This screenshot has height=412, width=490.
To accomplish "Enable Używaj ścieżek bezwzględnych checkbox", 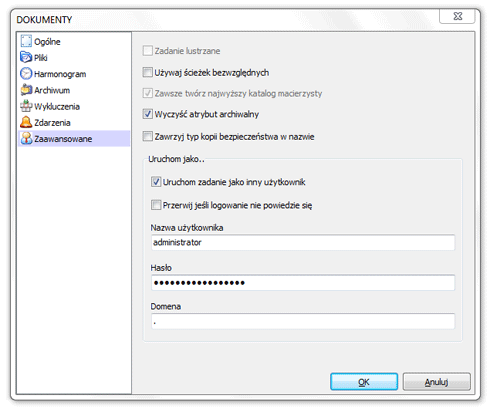I will click(x=147, y=72).
